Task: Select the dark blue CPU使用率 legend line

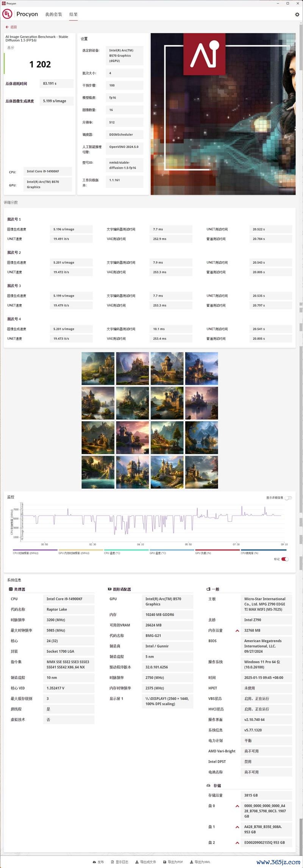Action: pyautogui.click(x=263, y=550)
